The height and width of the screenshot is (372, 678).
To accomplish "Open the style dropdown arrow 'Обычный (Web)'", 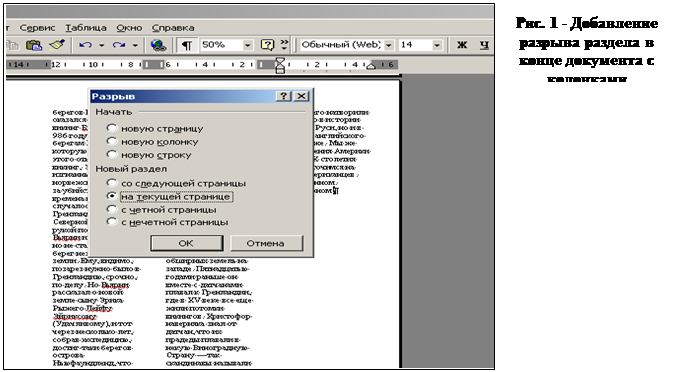I will click(389, 45).
